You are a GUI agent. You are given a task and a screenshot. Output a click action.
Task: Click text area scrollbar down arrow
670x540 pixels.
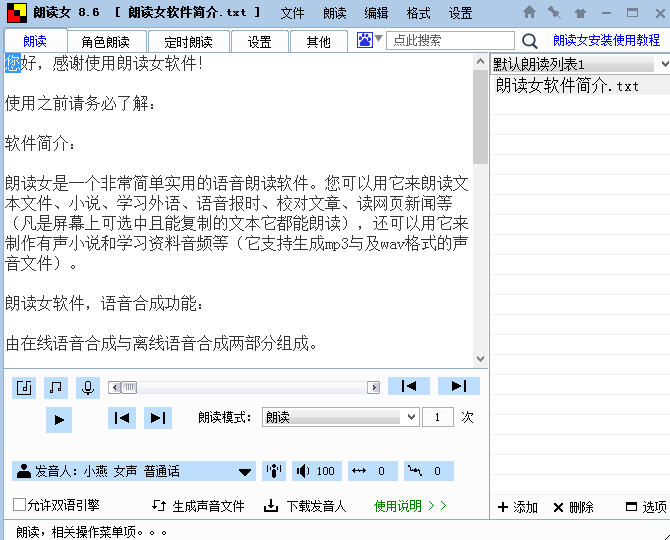click(x=480, y=359)
